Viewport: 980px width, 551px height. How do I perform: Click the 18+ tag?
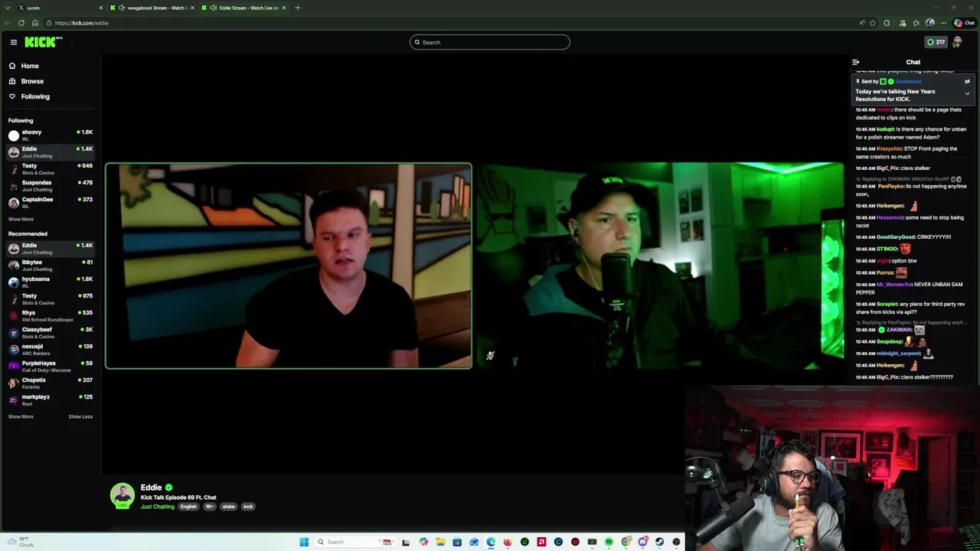click(x=209, y=507)
